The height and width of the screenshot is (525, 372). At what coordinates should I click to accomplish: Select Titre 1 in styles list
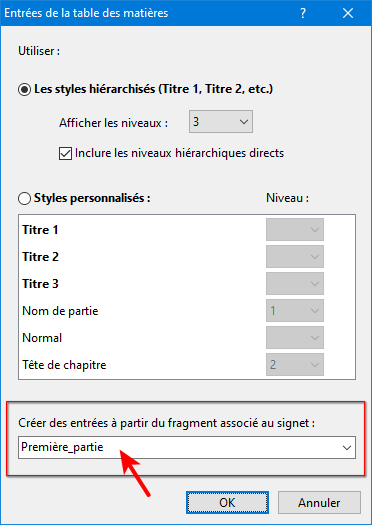[x=40, y=230]
